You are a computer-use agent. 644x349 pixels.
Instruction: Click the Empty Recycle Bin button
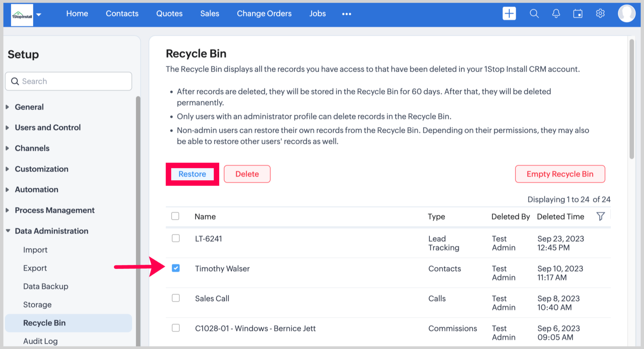pyautogui.click(x=560, y=174)
